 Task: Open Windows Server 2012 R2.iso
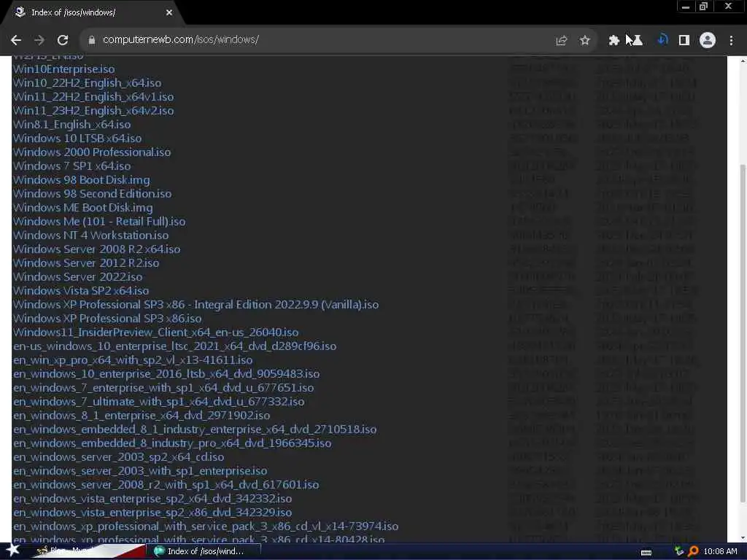click(x=86, y=262)
